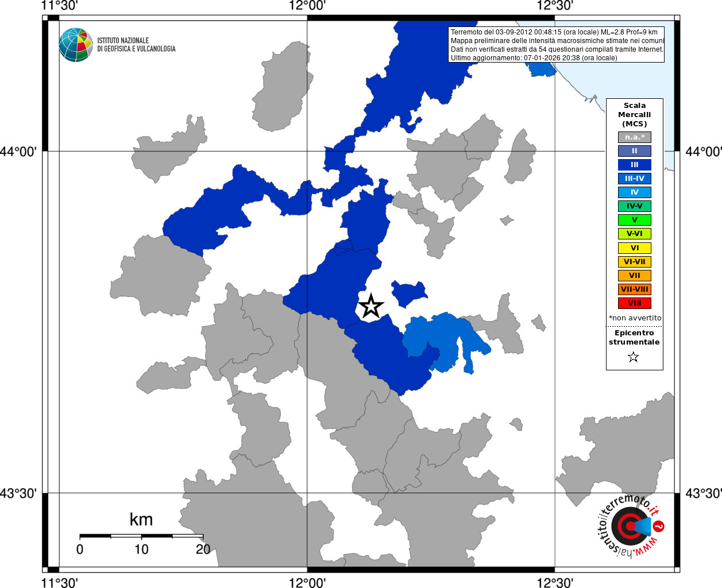Click the bottom 11°30' longitude label

60,582
